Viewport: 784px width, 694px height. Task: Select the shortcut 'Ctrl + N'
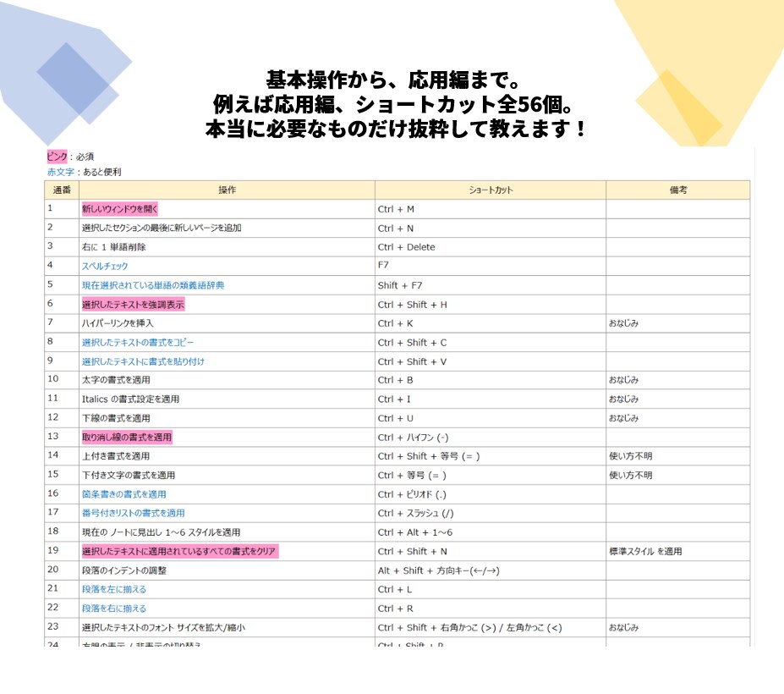pyautogui.click(x=396, y=229)
